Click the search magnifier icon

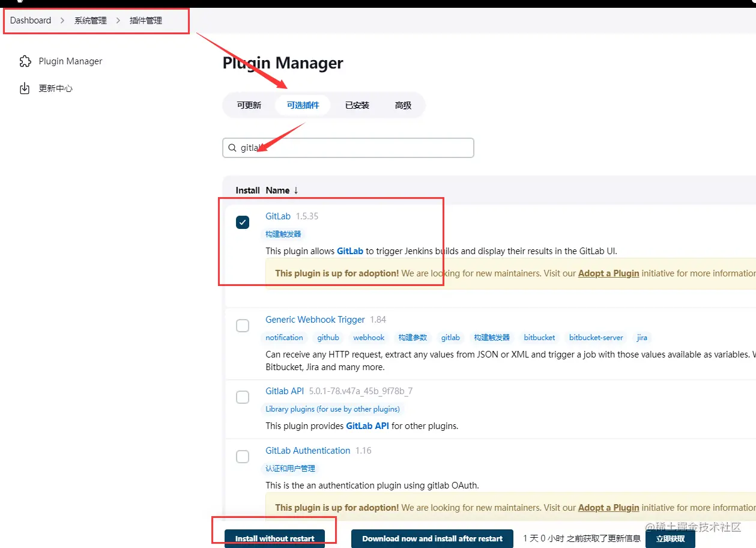232,148
